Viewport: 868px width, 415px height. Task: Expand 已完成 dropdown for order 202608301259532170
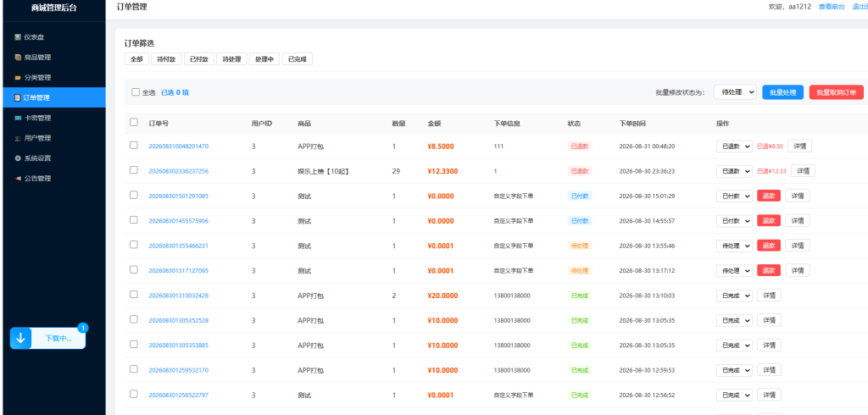734,370
